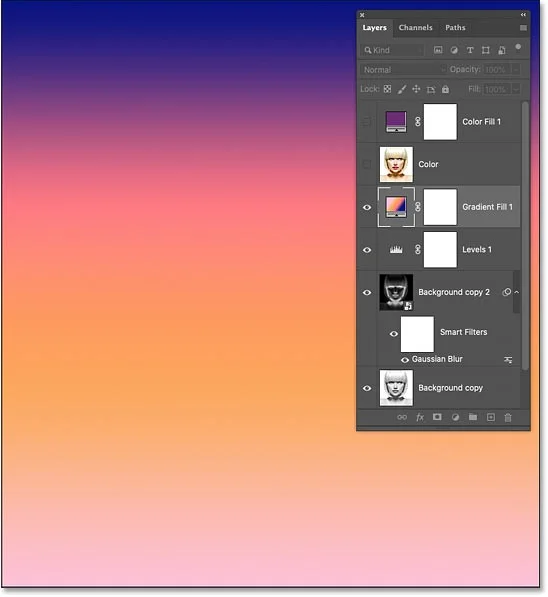Collapse Background copy 2 smart filters
The height and width of the screenshot is (597, 548).
pyautogui.click(x=517, y=292)
